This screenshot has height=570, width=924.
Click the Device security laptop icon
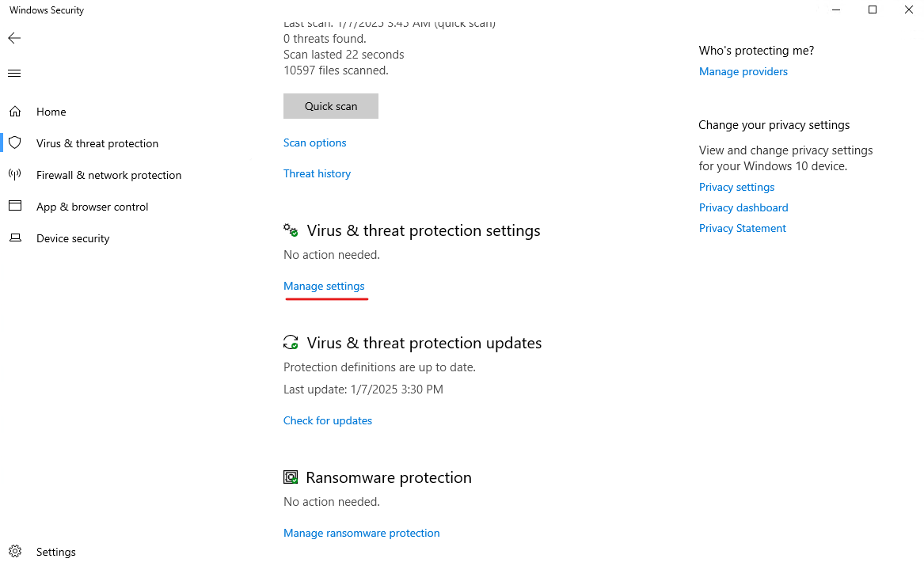(15, 237)
